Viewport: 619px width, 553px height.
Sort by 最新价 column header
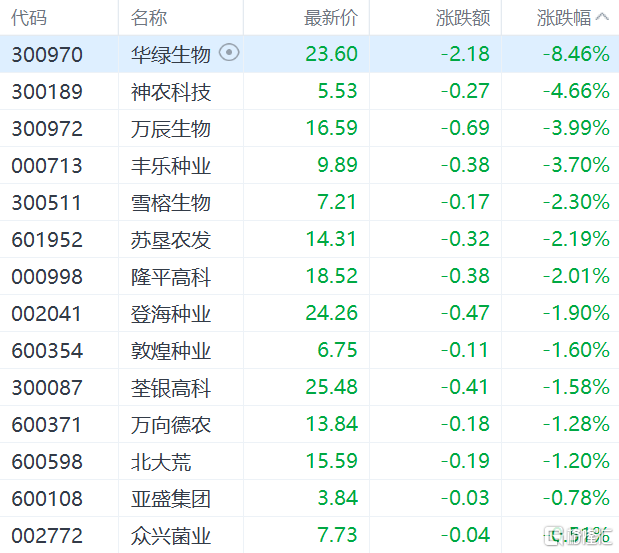click(331, 18)
